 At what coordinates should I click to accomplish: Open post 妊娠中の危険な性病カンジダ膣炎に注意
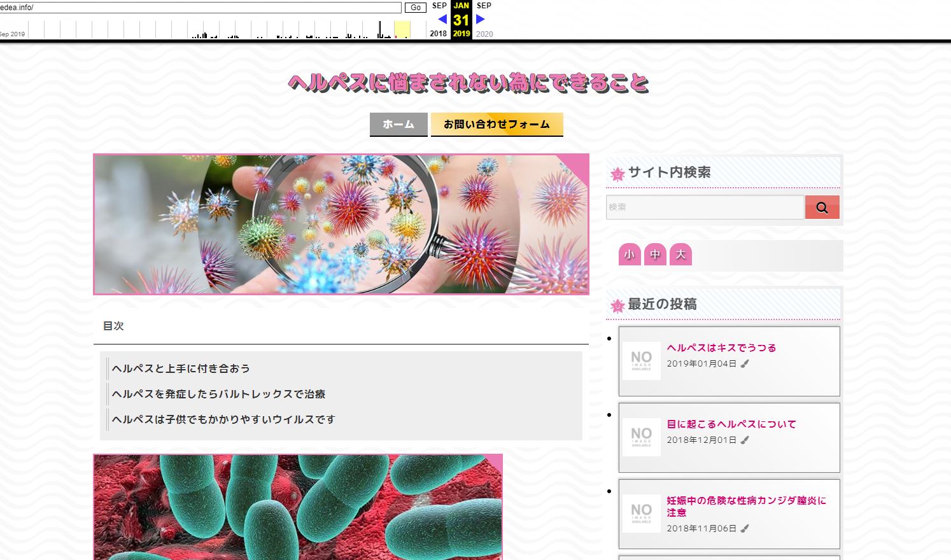click(746, 506)
